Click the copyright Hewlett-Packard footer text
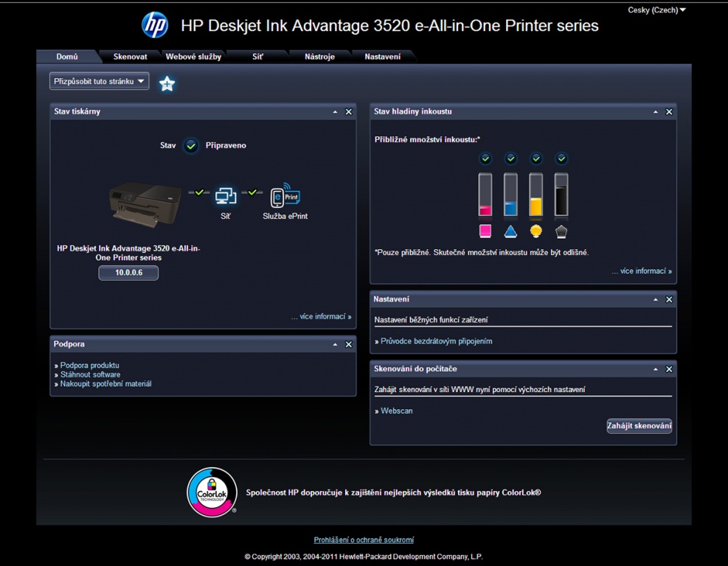 [364, 556]
